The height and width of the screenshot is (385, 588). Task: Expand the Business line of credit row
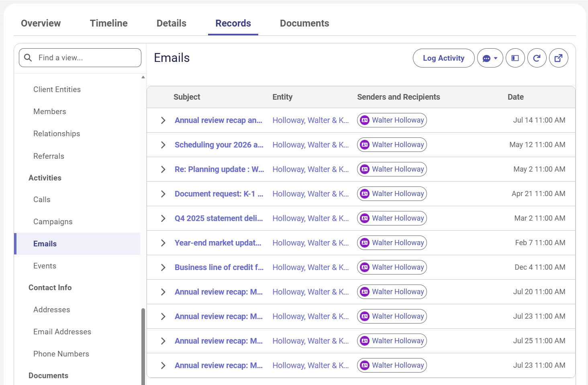(x=163, y=267)
